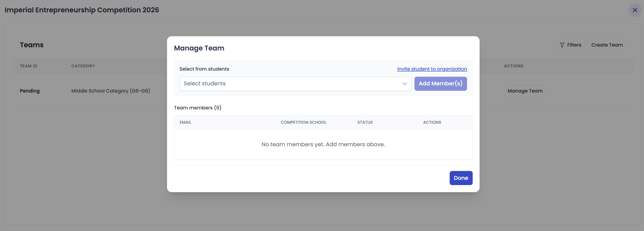Click Create Team button in background
Image resolution: width=644 pixels, height=231 pixels.
click(607, 45)
